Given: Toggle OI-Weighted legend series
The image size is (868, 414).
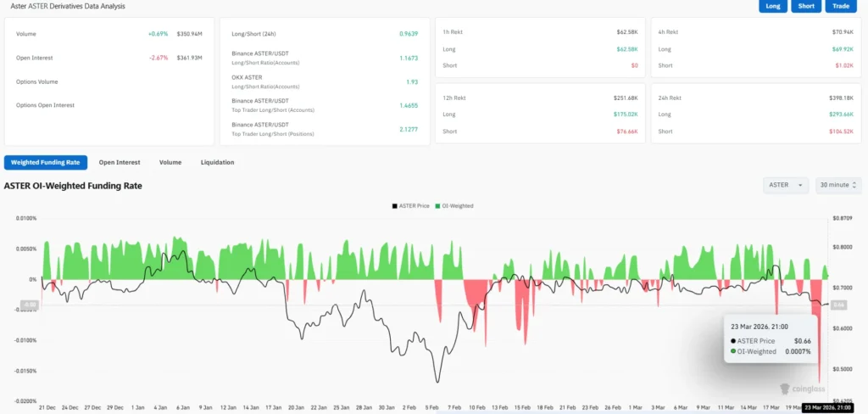Looking at the screenshot, I should tap(453, 205).
